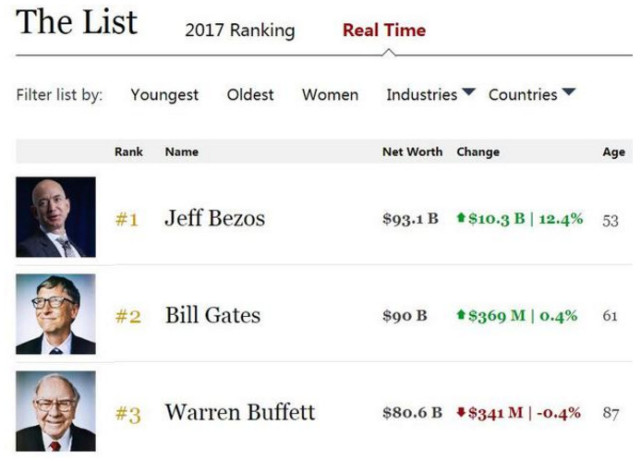Switch to the 2017 Ranking tab
The height and width of the screenshot is (461, 641).
(x=240, y=31)
